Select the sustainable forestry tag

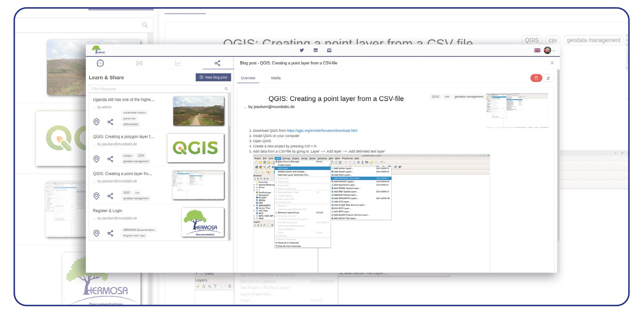tap(135, 113)
